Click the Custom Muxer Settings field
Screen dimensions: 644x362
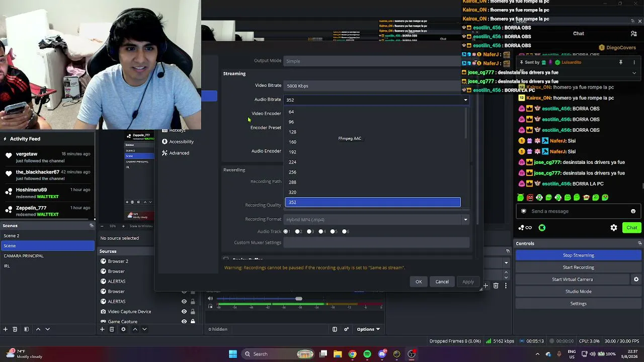click(x=376, y=243)
